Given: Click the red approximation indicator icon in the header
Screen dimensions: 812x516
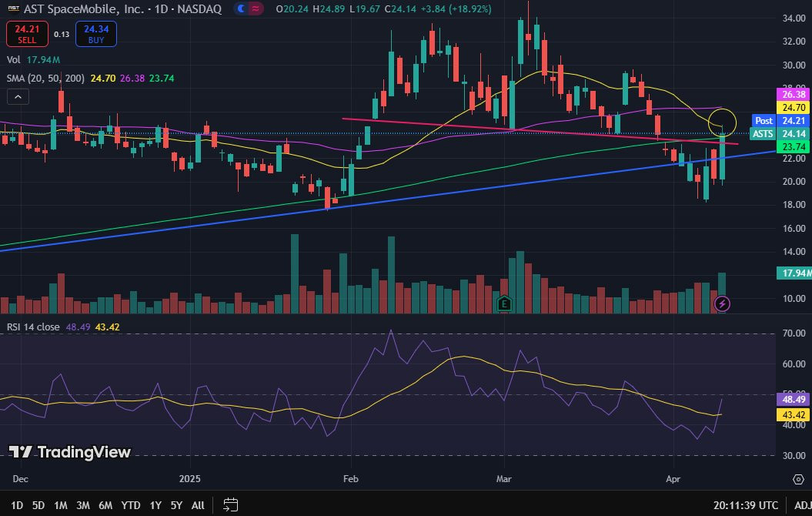Looking at the screenshot, I should pos(256,8).
